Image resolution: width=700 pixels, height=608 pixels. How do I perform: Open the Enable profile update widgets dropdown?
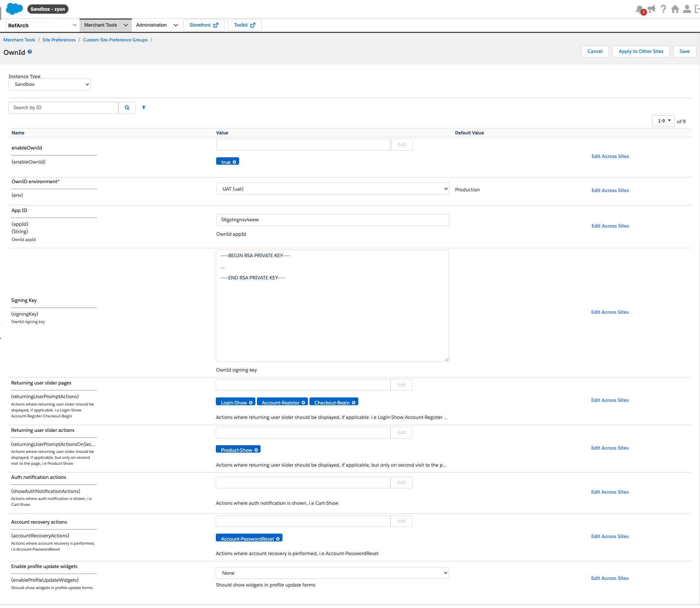[x=332, y=573]
